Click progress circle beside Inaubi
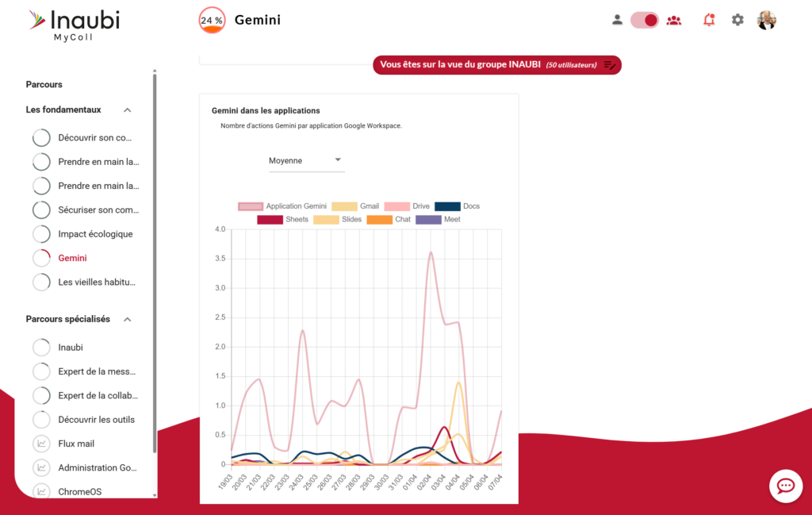812x515 pixels. click(41, 348)
